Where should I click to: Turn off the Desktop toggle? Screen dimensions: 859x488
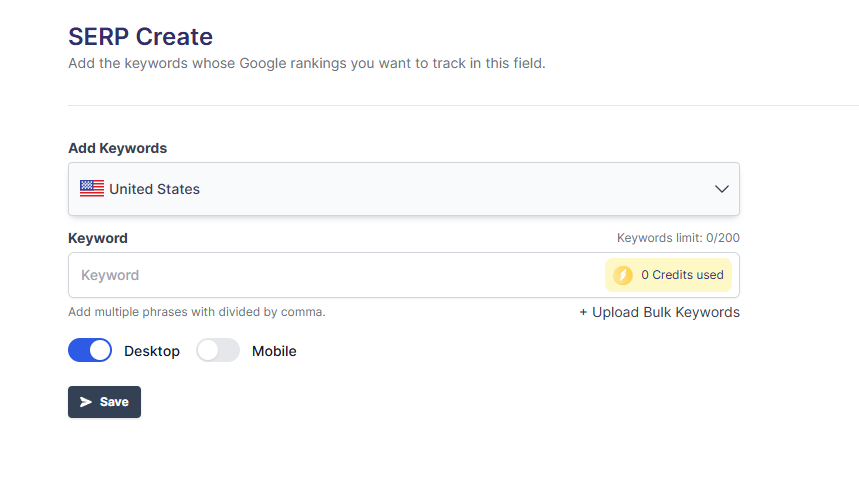tap(90, 351)
